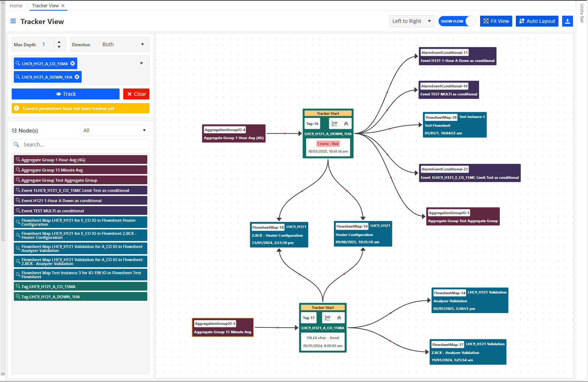This screenshot has width=588, height=382.
Task: Select Aggregate Group 1 Hour Avg (4G) list item
Action: 81,160
